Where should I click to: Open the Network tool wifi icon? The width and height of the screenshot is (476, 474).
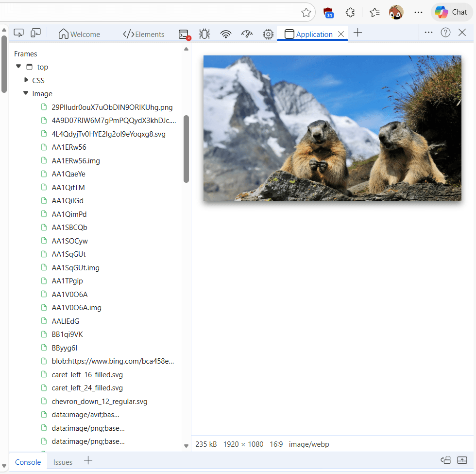coord(225,34)
